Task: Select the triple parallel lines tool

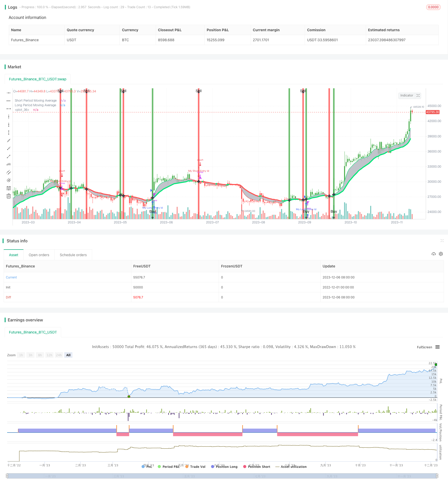Action: [9, 180]
